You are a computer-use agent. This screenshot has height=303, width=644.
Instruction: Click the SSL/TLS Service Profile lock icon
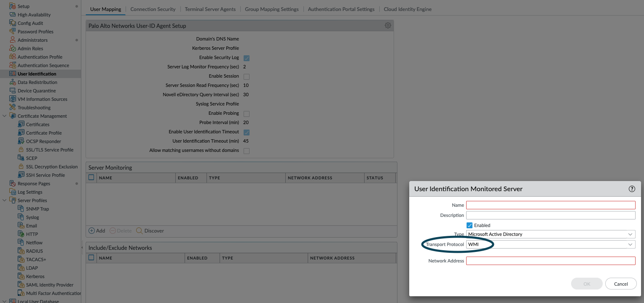pyautogui.click(x=21, y=150)
